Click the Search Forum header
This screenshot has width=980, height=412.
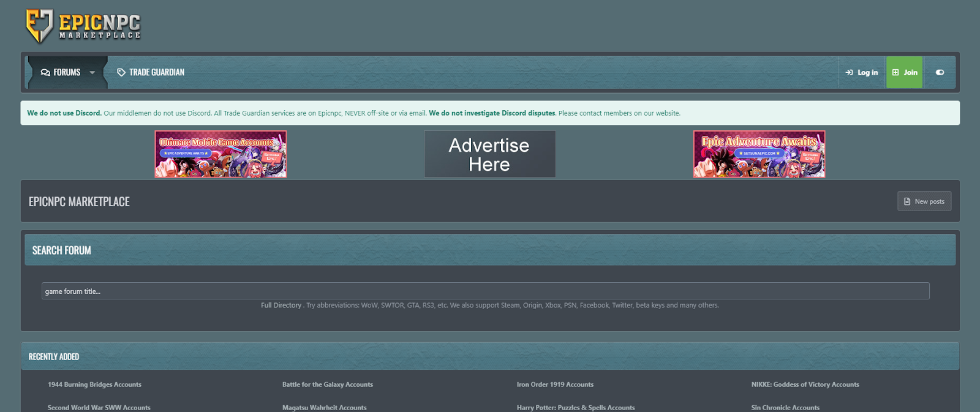(62, 250)
